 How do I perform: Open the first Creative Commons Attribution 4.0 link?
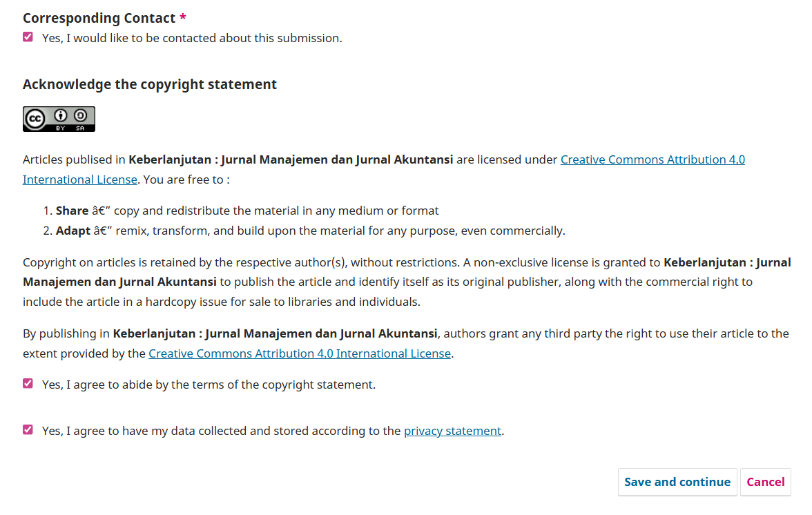point(652,159)
